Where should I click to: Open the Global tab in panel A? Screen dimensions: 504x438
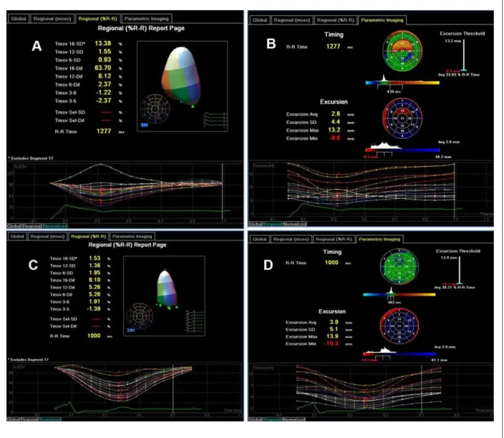pyautogui.click(x=19, y=19)
